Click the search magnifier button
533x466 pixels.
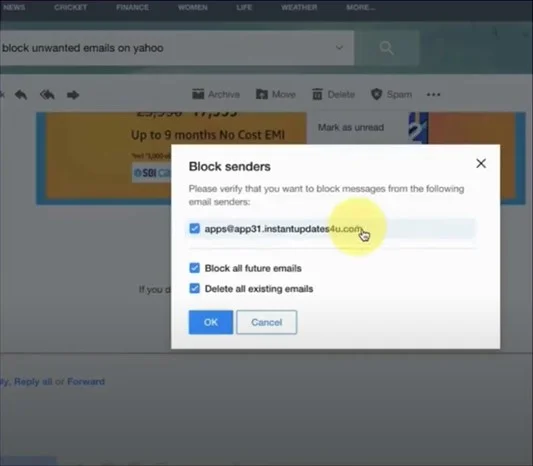(x=387, y=48)
